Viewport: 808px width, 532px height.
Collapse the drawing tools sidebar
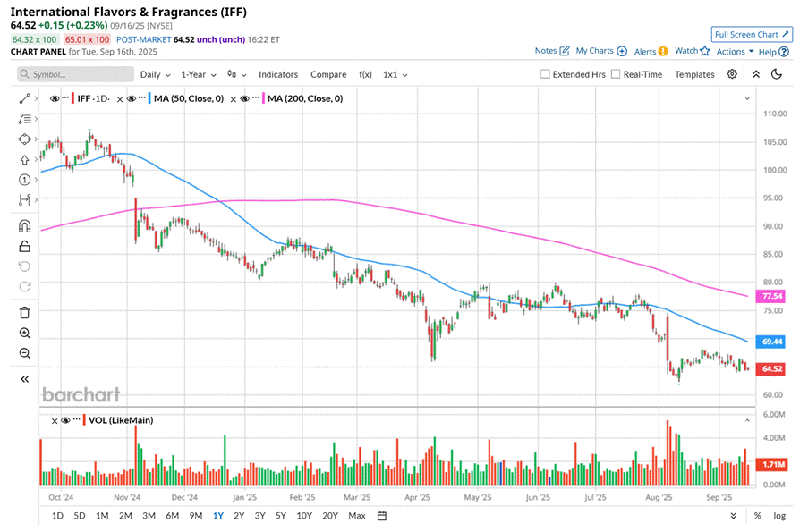coord(24,379)
